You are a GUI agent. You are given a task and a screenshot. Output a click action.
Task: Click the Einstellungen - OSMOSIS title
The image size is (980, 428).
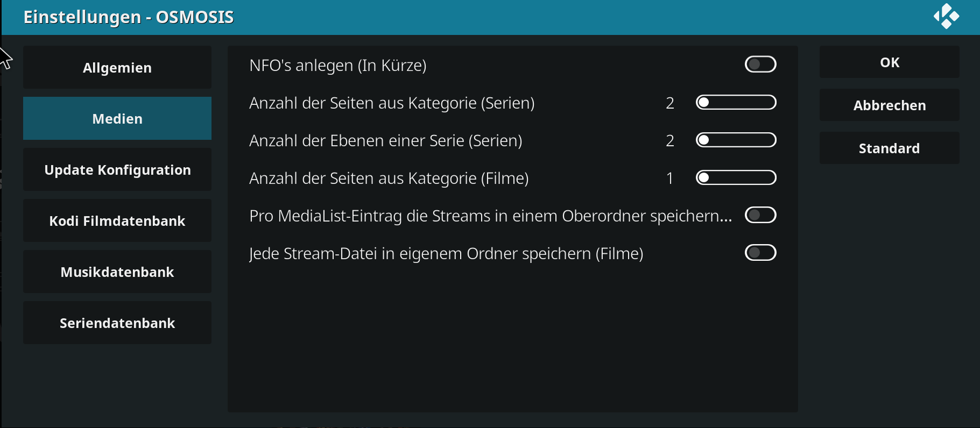(x=129, y=17)
